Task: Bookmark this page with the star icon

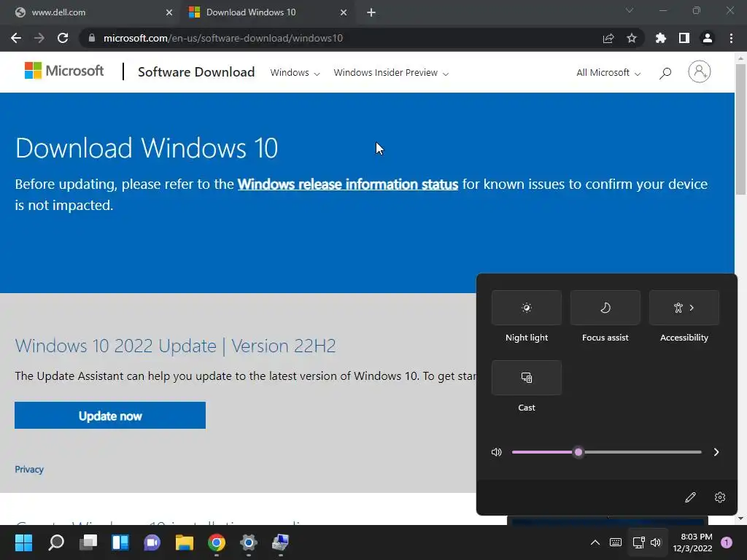Action: pos(631,38)
